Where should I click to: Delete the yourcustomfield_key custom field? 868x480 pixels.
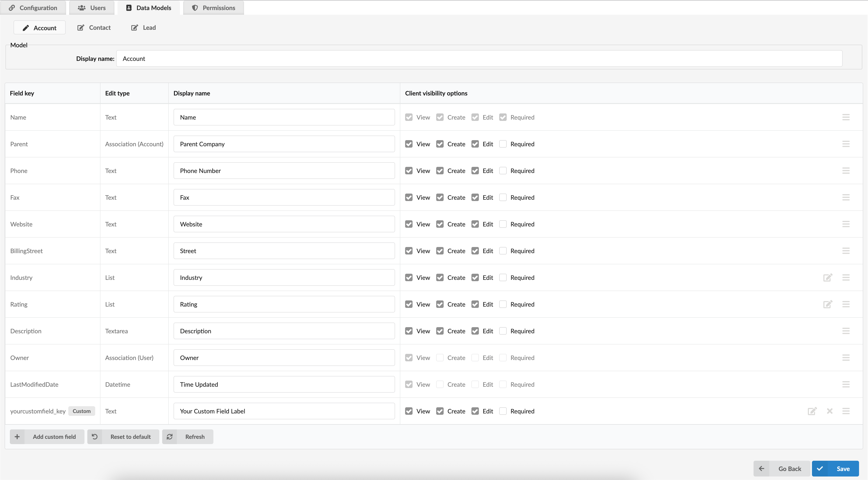(829, 411)
